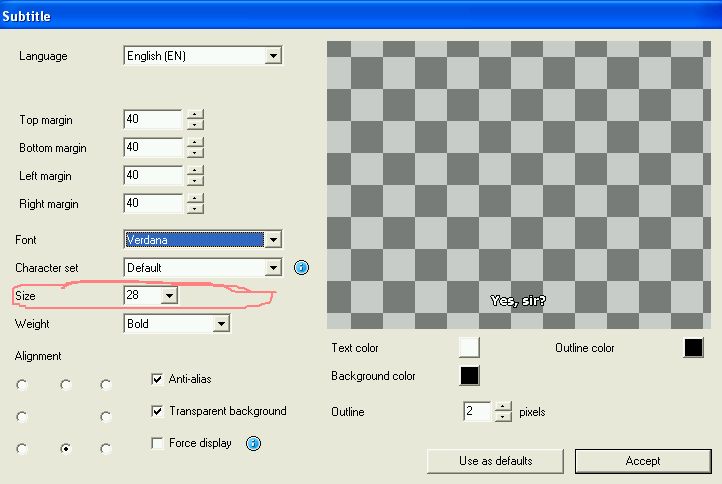Pick the Outline color swatch

coord(693,347)
